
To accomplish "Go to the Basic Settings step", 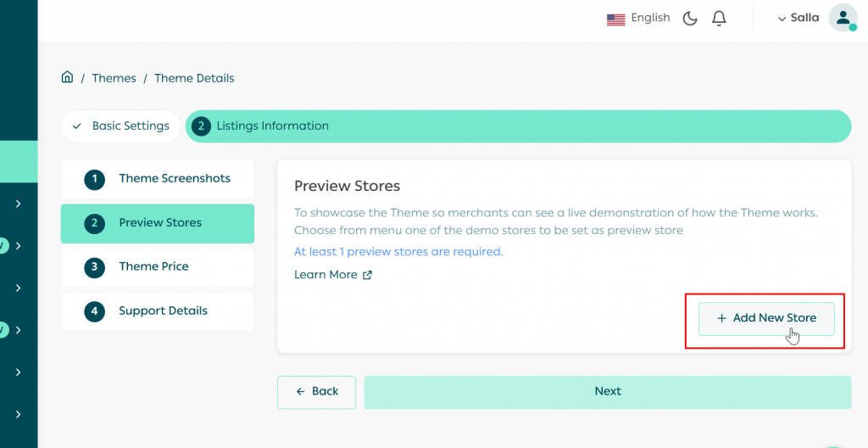I will point(120,126).
